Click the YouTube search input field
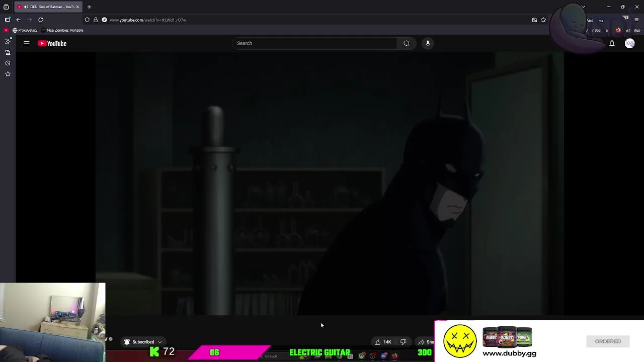644x362 pixels. tap(314, 43)
